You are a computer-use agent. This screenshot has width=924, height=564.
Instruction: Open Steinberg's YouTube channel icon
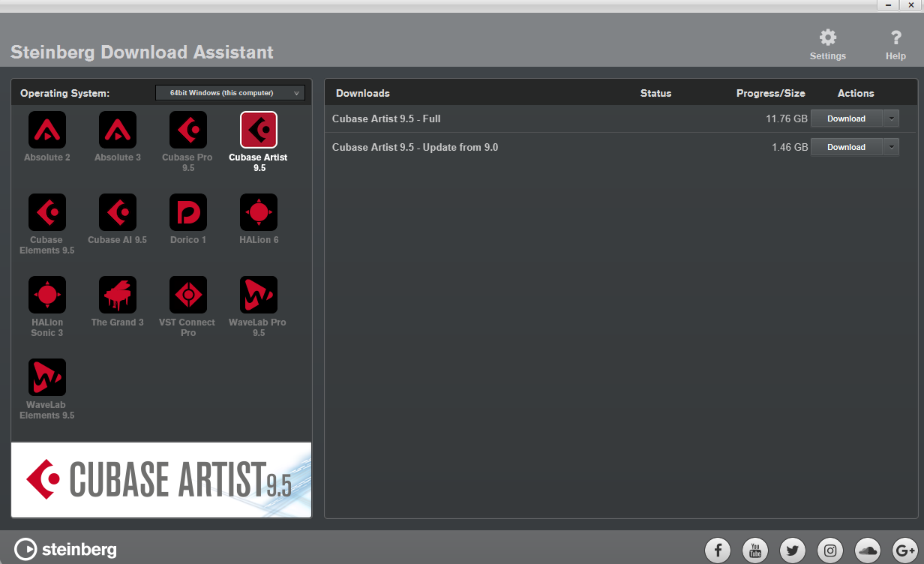pyautogui.click(x=755, y=550)
